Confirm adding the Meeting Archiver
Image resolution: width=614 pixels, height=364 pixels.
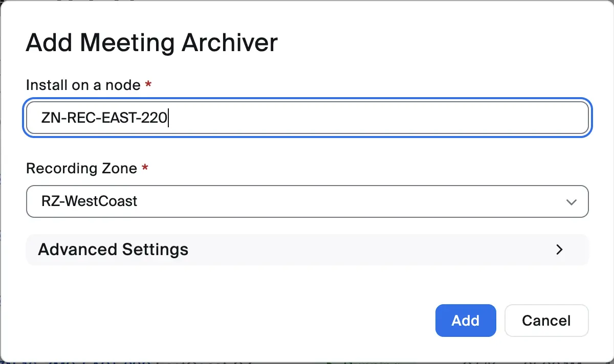(x=465, y=321)
